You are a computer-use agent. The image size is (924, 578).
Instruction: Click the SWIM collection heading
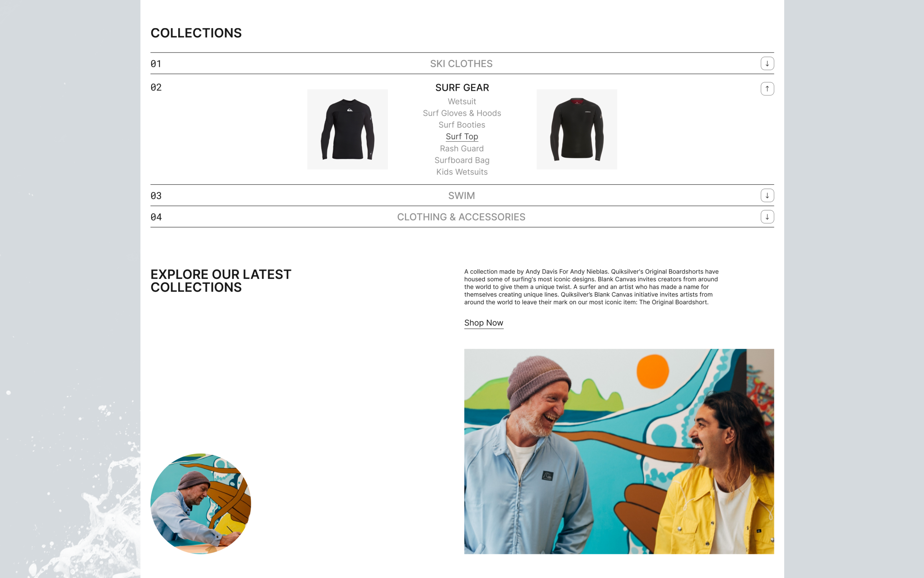(x=461, y=195)
